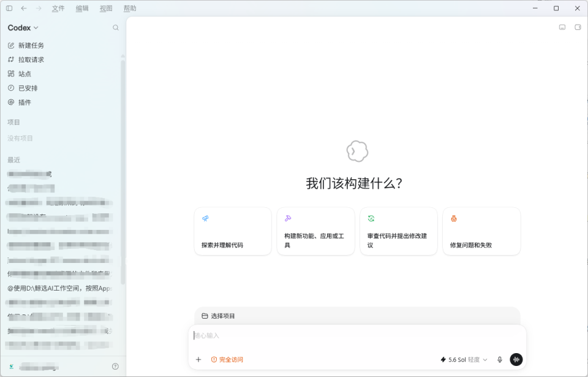Image resolution: width=588 pixels, height=377 pixels.
Task: Select the 探索并理解代码 suggestion card
Action: coord(233,231)
